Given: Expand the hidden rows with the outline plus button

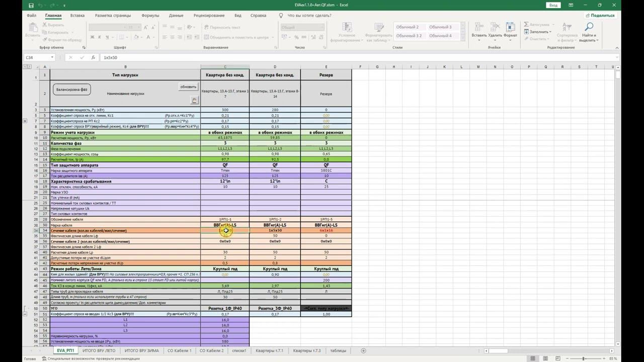Looking at the screenshot, I should point(25,121).
